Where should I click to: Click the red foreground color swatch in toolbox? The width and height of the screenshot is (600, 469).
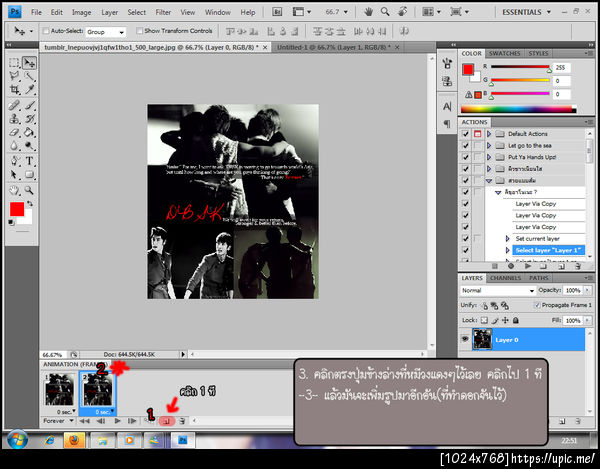(x=17, y=209)
